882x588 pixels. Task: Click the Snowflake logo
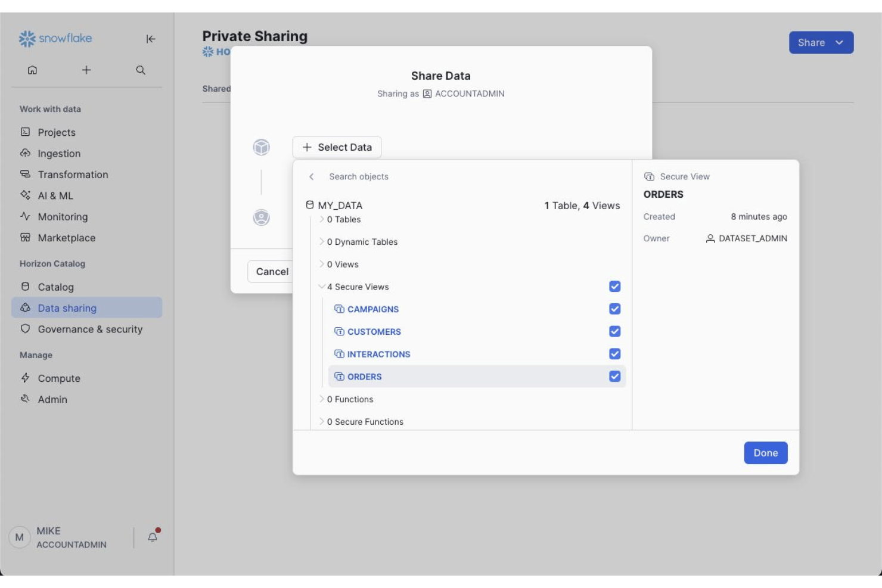click(55, 39)
